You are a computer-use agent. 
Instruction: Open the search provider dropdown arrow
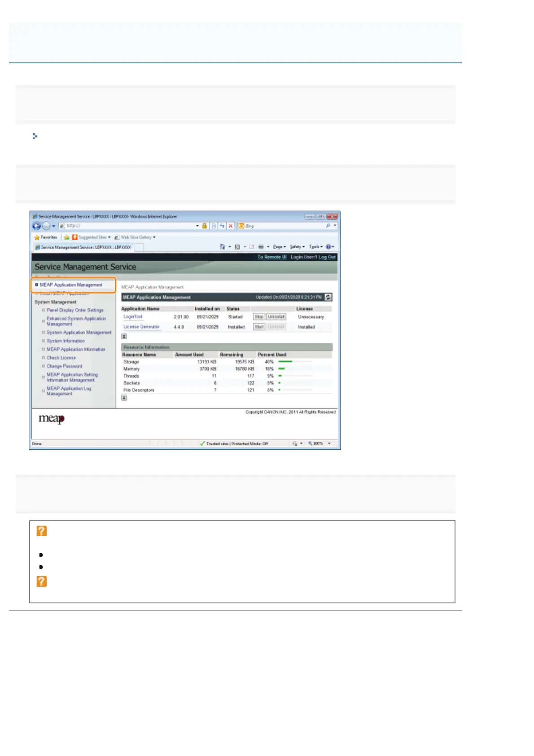click(x=335, y=226)
